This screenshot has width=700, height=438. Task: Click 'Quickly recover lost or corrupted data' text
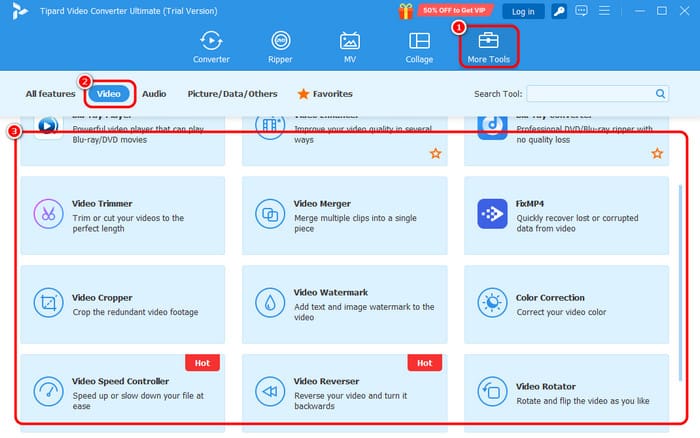(577, 223)
